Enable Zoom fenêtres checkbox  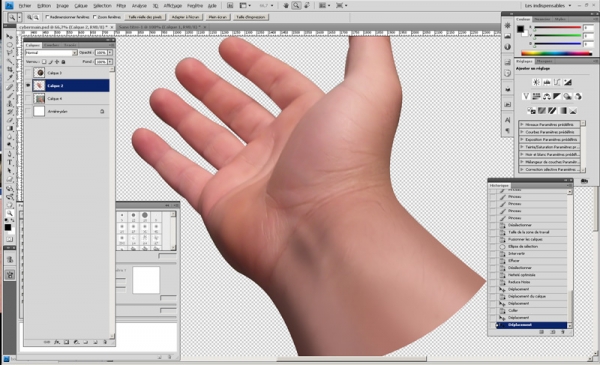[95, 17]
